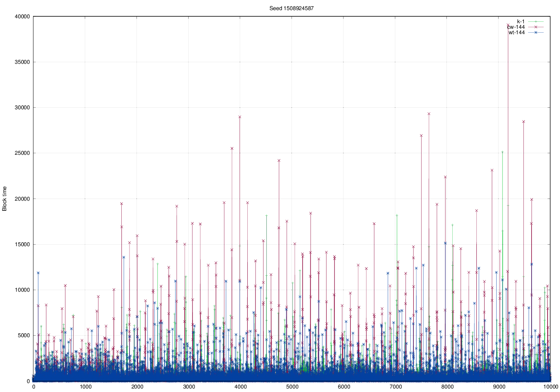Click x-axis tick label 6000
Image resolution: width=560 pixels, height=392 pixels.
[x=344, y=387]
